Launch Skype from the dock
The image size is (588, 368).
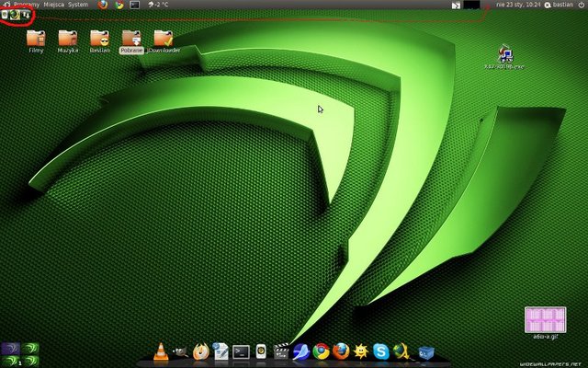(x=381, y=351)
